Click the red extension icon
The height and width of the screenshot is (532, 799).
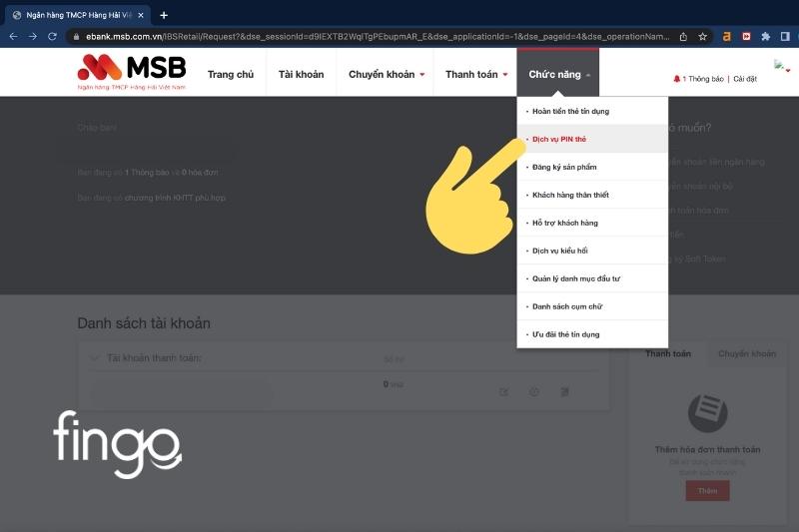pos(746,37)
